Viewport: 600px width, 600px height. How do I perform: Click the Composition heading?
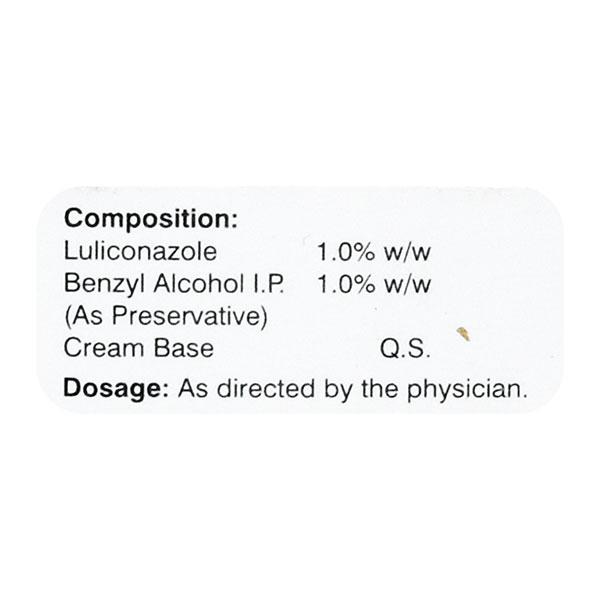pos(150,218)
